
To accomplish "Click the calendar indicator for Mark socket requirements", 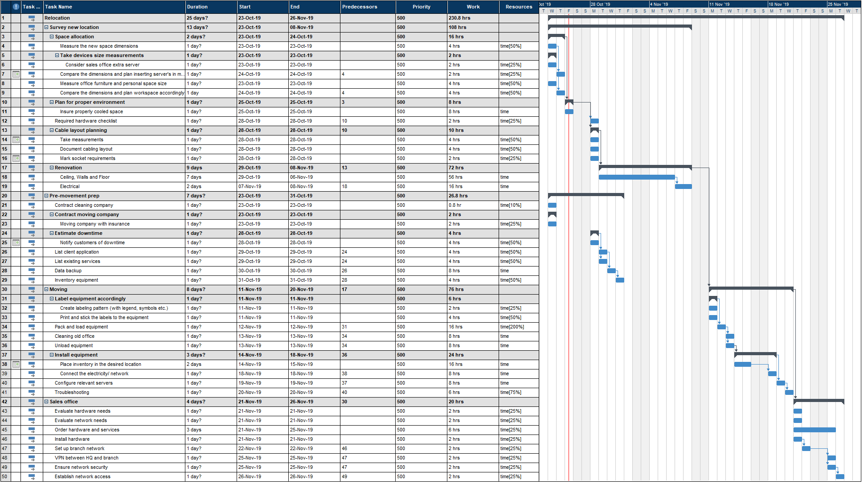I will 16,158.
